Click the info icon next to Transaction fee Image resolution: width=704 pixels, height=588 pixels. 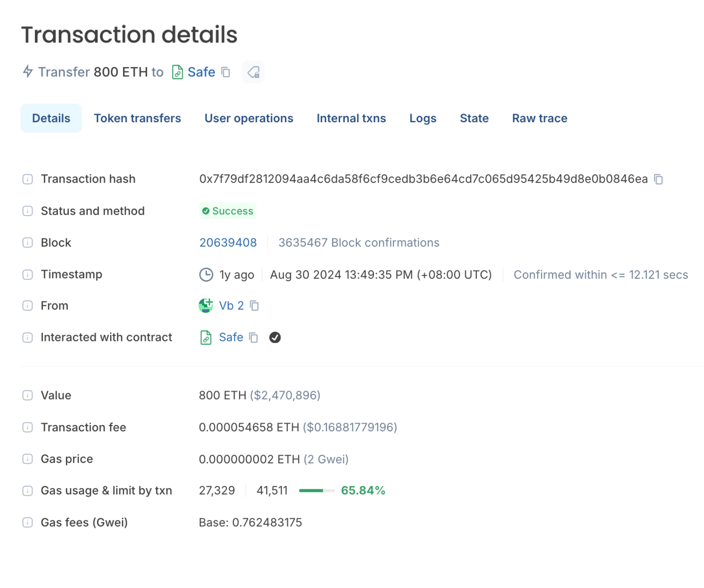click(27, 427)
